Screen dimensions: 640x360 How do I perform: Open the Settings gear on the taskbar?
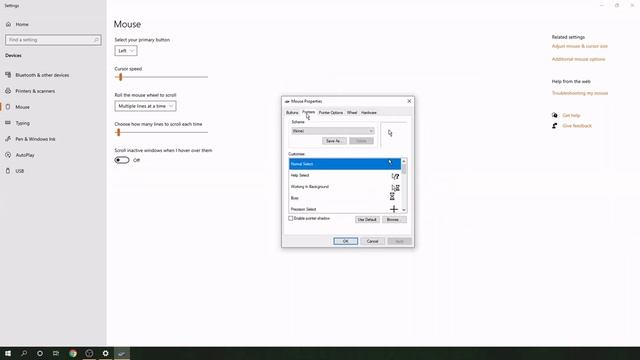click(x=105, y=353)
